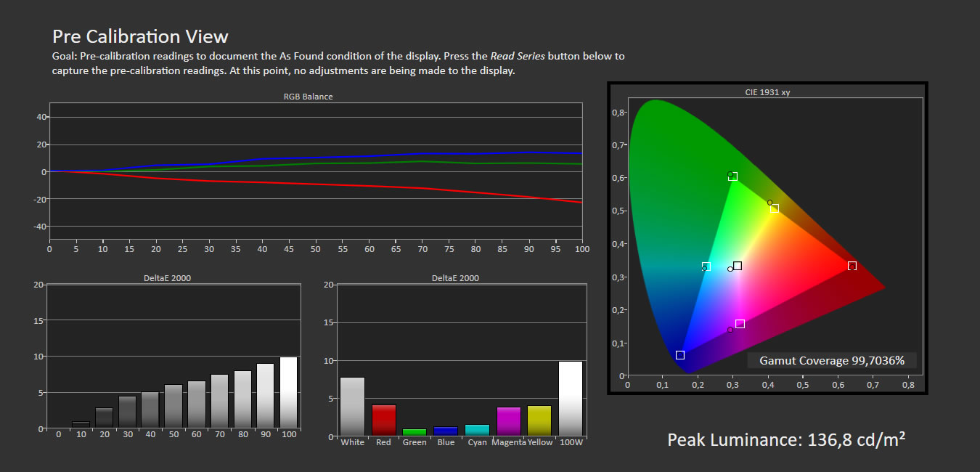Select the Magenta bar in the color DeltaE chart
Viewport: 980px width, 472px height.
point(509,422)
